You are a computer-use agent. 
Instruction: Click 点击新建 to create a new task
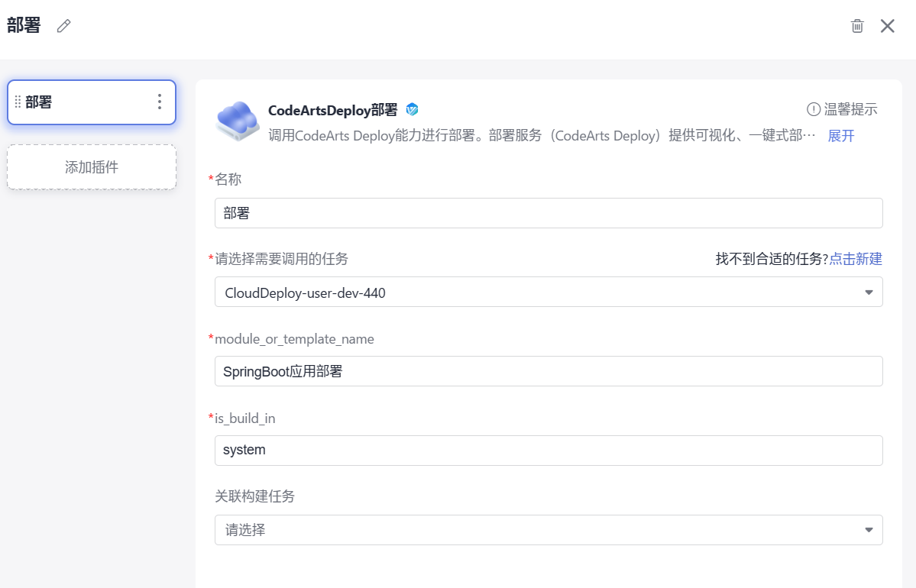(855, 259)
